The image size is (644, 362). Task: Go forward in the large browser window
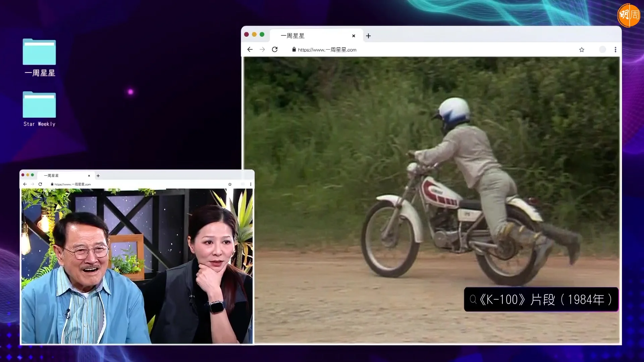pos(262,50)
